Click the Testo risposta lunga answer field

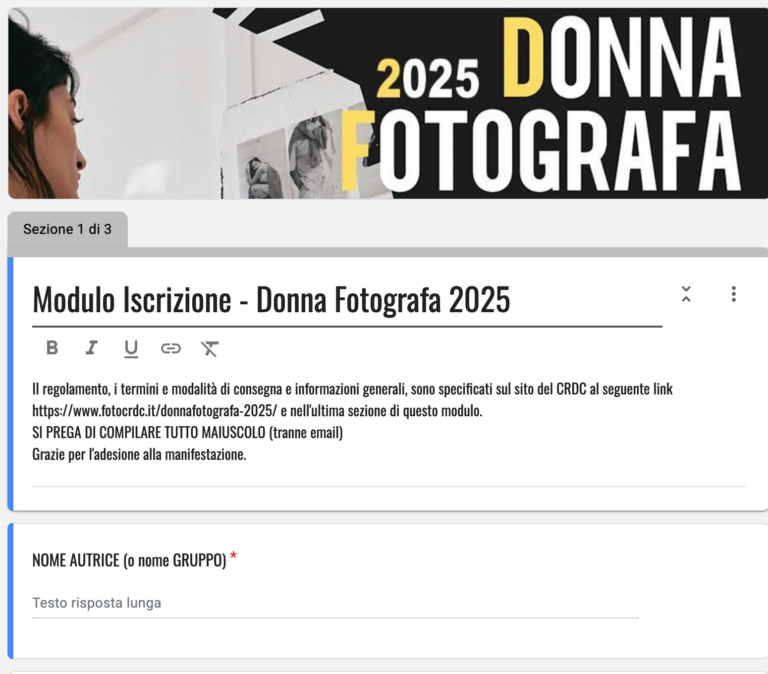coord(336,603)
